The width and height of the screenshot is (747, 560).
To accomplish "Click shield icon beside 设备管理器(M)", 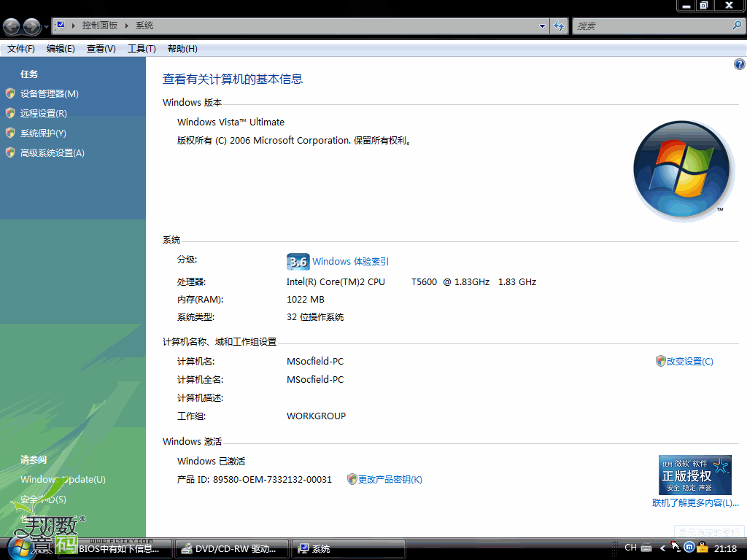I will tap(10, 93).
